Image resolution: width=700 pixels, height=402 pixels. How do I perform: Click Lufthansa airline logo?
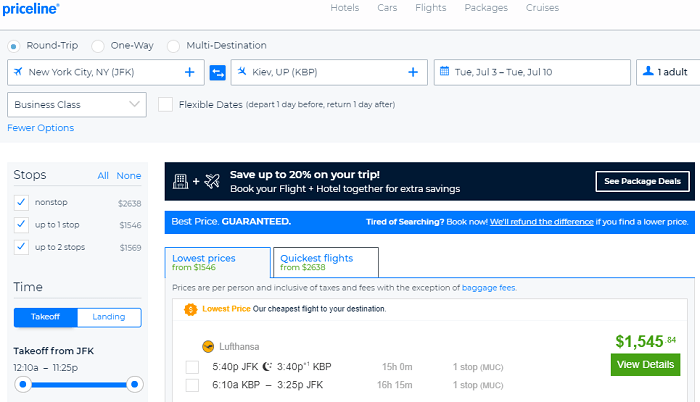208,346
